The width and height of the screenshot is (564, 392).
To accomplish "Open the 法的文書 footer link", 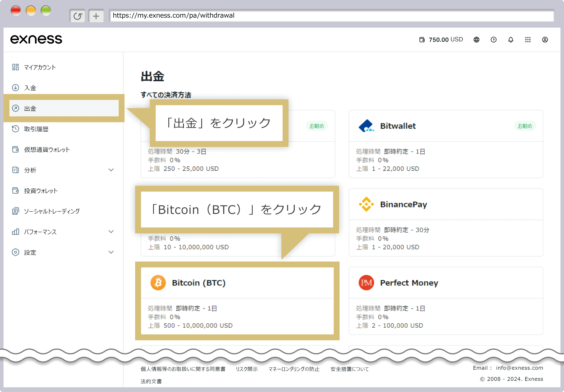I will tap(151, 381).
